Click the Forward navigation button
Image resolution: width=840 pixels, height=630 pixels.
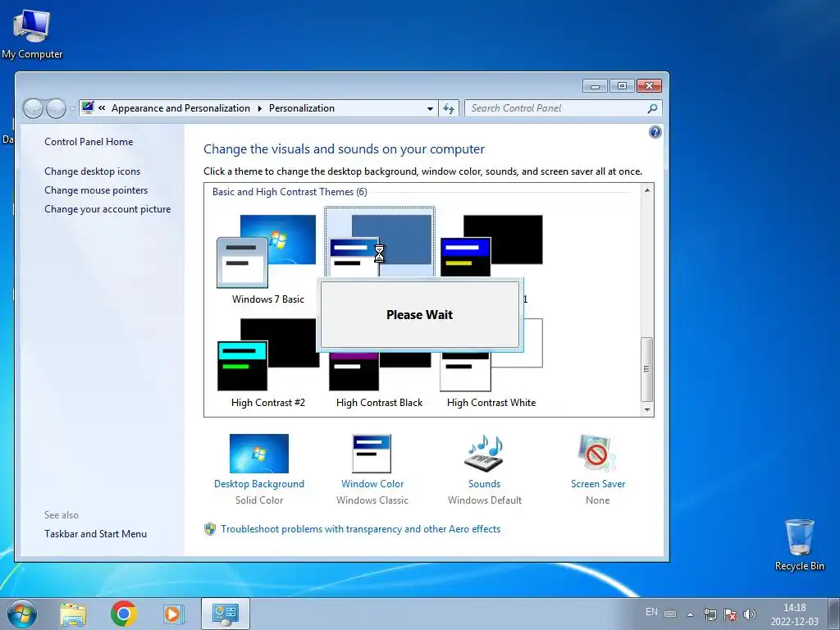(x=56, y=109)
